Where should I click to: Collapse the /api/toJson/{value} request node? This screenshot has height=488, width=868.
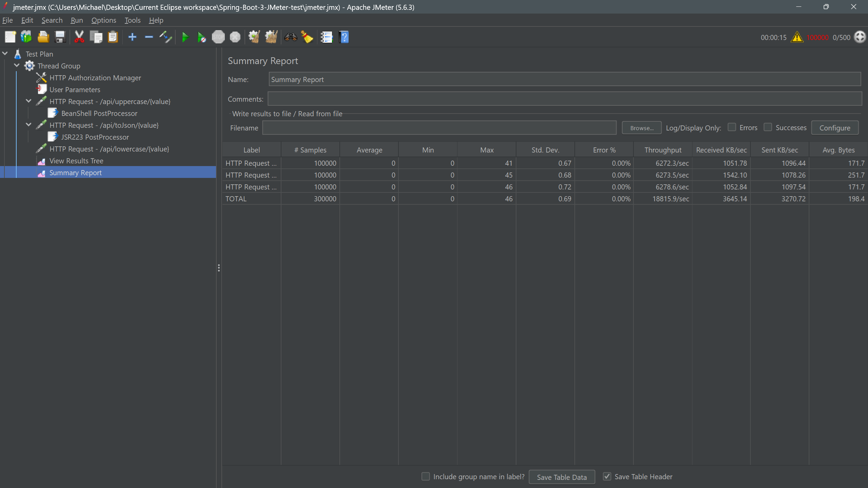pos(29,125)
